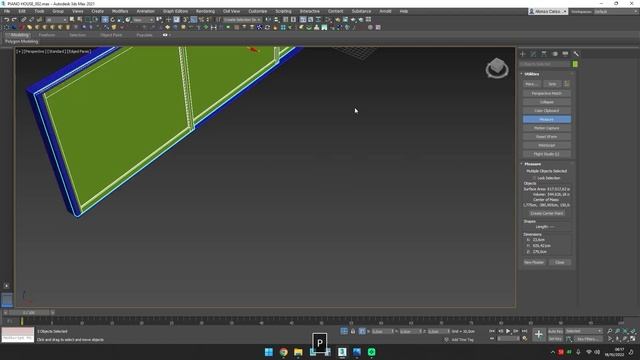Click the Isolate Selection toggle in status bar
Image resolution: width=640 pixels, height=360 pixels.
click(x=344, y=331)
